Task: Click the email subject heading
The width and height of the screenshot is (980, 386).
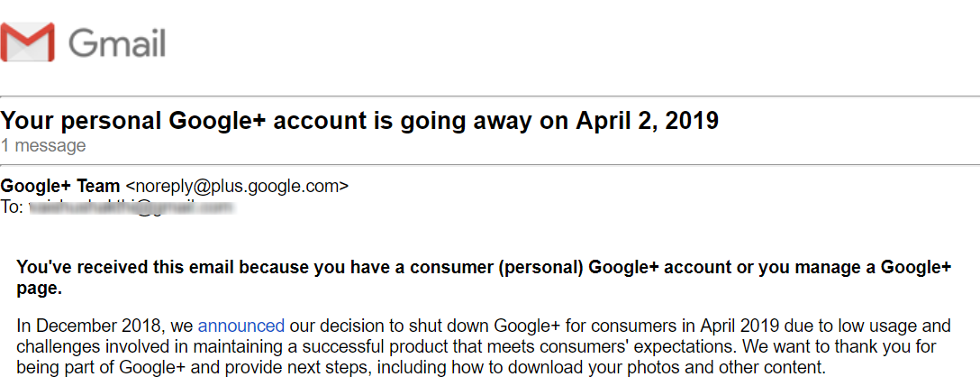Action: pos(359,120)
